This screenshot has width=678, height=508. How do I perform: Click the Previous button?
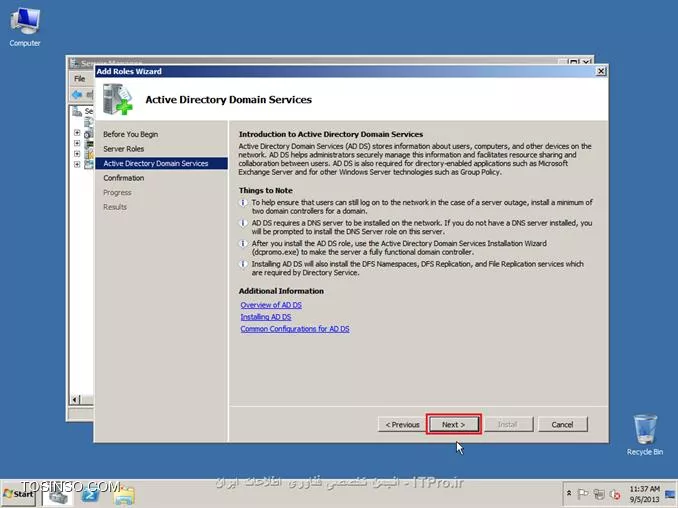click(x=402, y=425)
